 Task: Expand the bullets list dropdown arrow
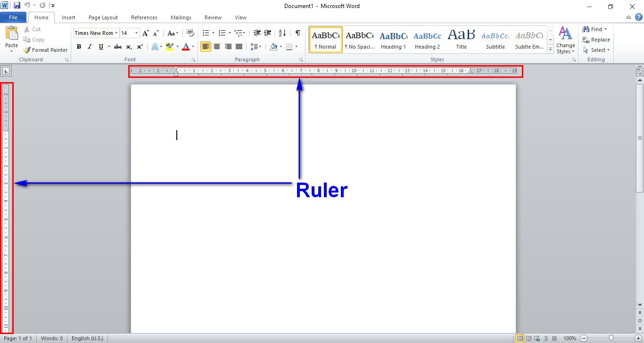click(213, 33)
